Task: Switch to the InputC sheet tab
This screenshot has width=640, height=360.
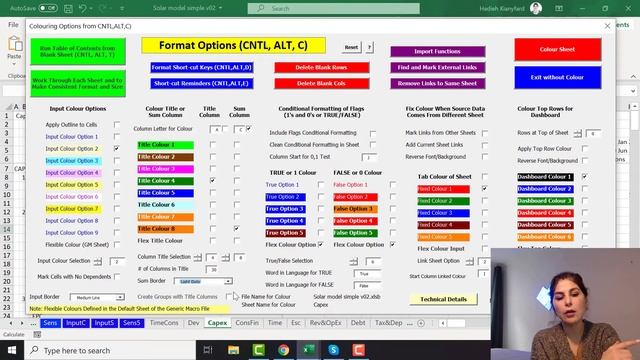Action: coord(76,323)
